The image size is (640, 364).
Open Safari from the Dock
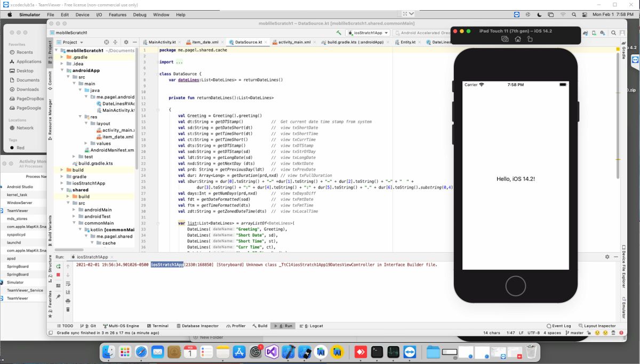pyautogui.click(x=141, y=352)
